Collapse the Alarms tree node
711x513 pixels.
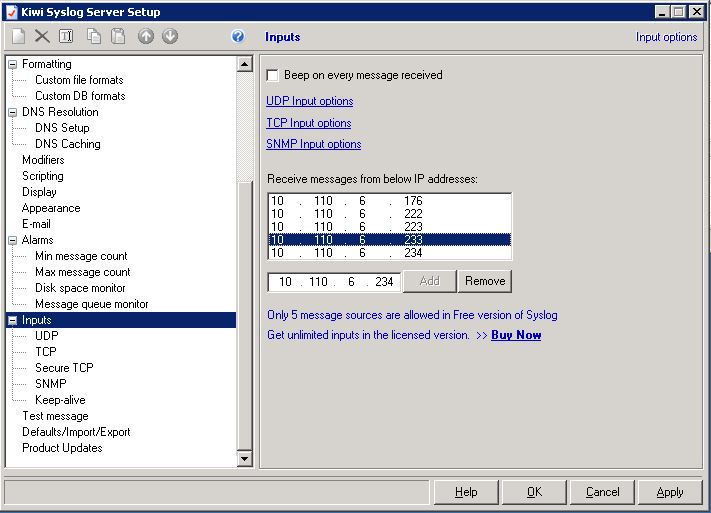coord(13,240)
